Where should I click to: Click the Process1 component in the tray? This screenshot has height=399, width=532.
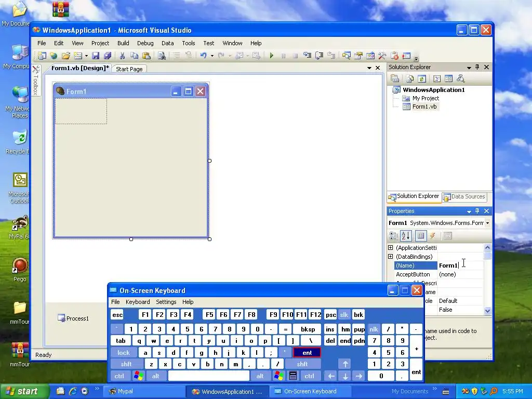coord(73,318)
